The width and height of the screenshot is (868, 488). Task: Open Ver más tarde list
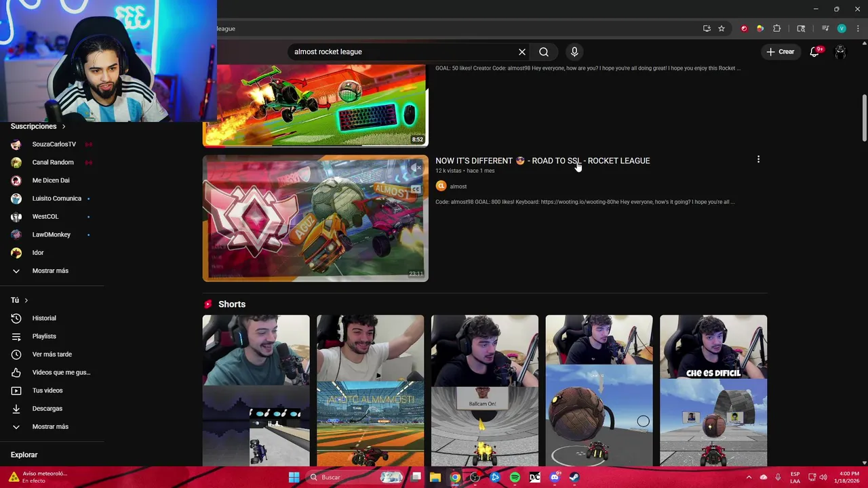tap(52, 354)
